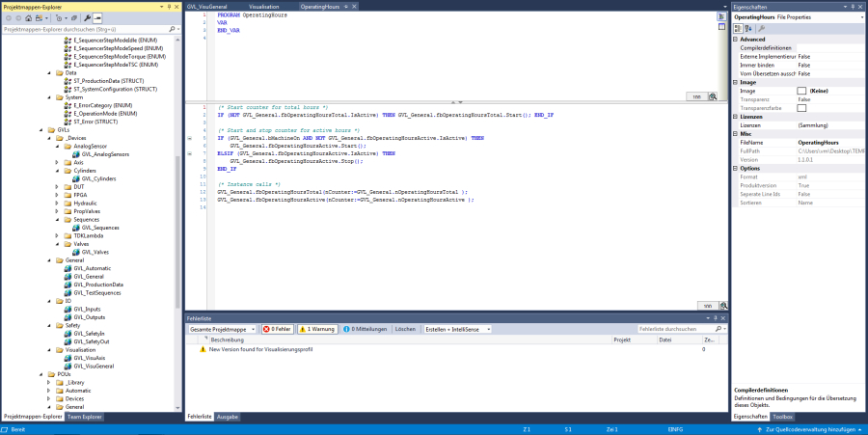Open the Gesamte Projektmappe scope dropdown
The height and width of the screenshot is (435, 868).
click(223, 329)
